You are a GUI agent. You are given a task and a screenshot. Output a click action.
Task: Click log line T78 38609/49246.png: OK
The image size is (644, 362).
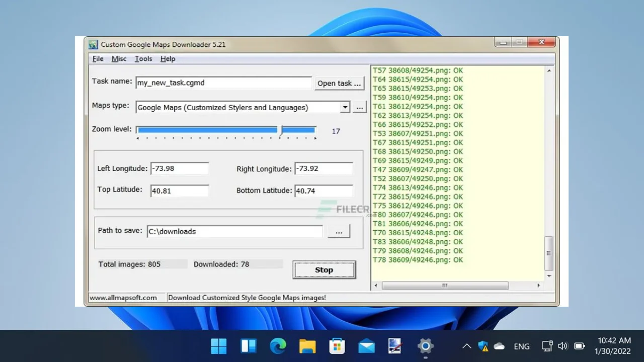pyautogui.click(x=418, y=260)
